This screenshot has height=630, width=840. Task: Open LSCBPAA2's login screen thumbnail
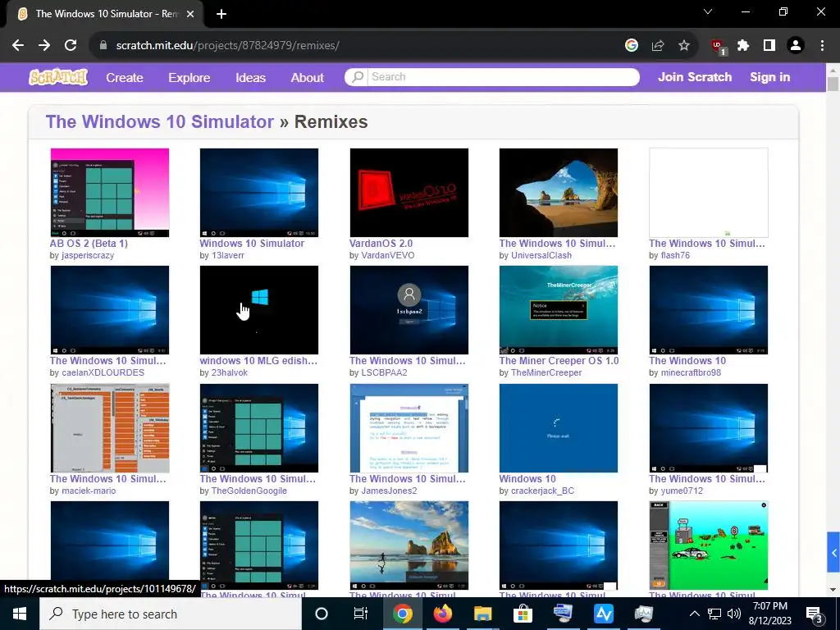(x=409, y=309)
